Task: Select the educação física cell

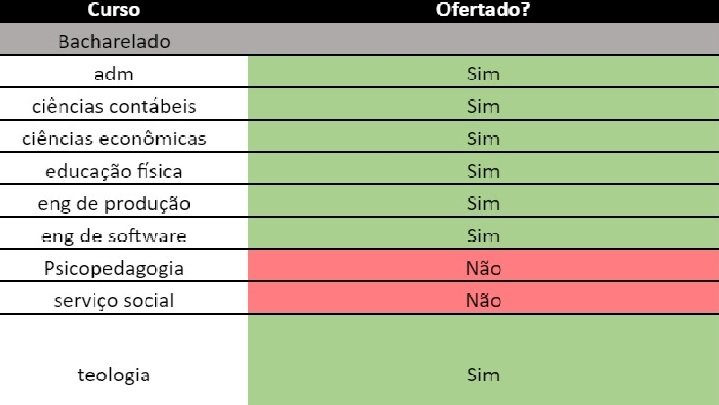Action: pyautogui.click(x=124, y=169)
